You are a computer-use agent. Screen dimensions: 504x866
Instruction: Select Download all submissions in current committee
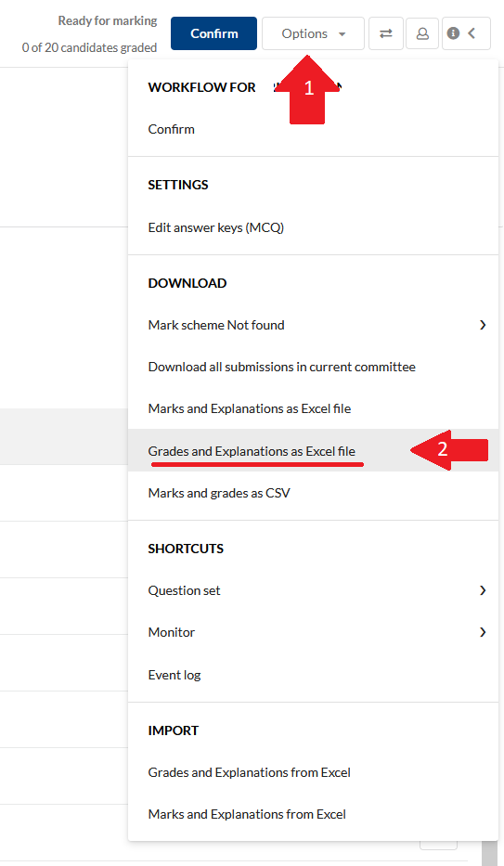pos(281,367)
